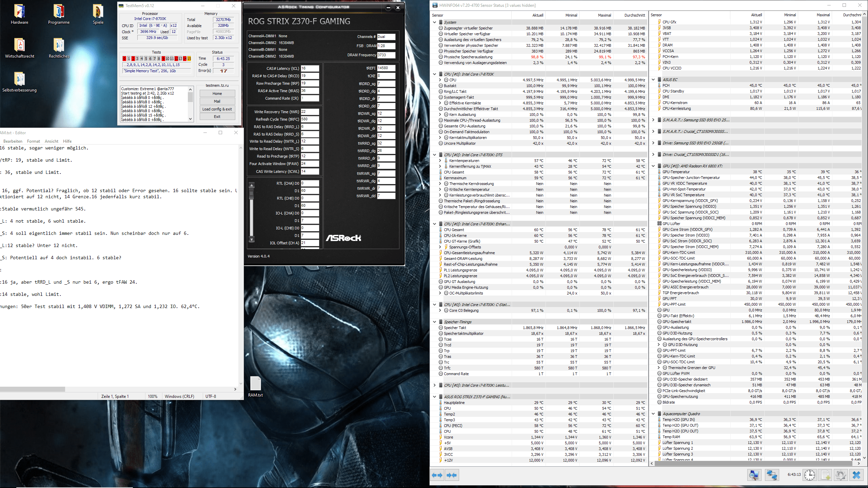Open the Ansicht menu in Editor
Viewport: 868px width, 488px height.
tap(52, 141)
